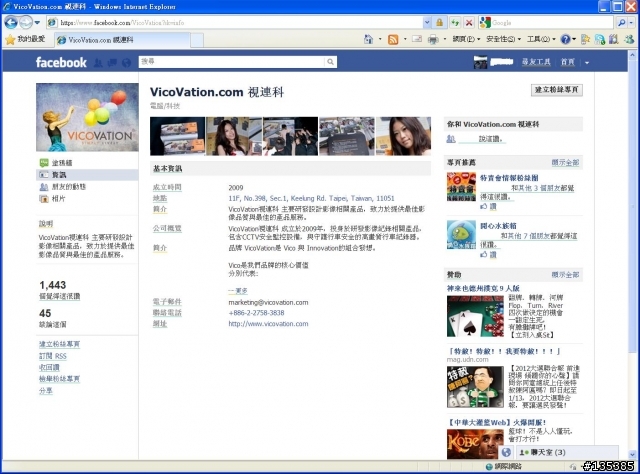Click the RSS feeds icon
Screen dimensions: 640x474
[x=393, y=39]
